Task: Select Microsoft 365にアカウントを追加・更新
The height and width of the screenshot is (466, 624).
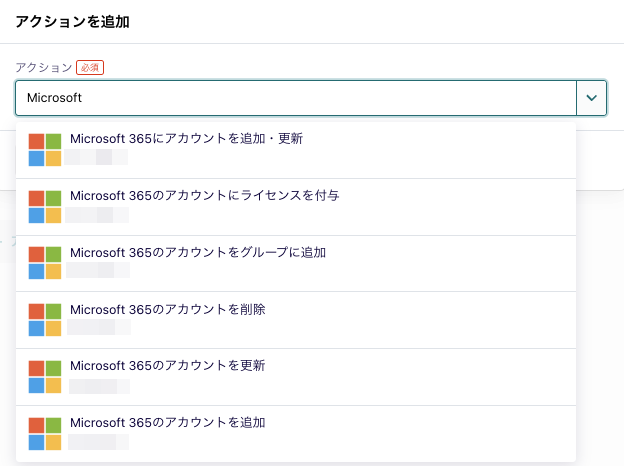Action: 296,150
